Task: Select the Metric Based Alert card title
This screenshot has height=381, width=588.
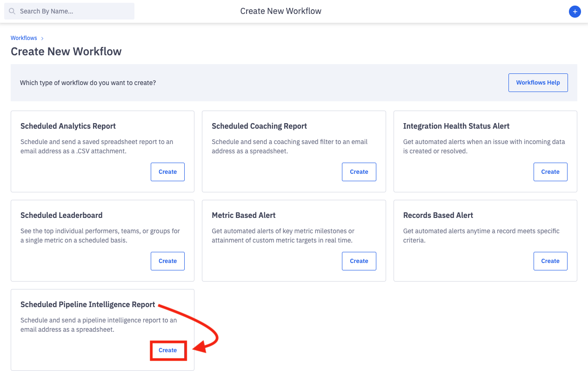Action: 243,215
